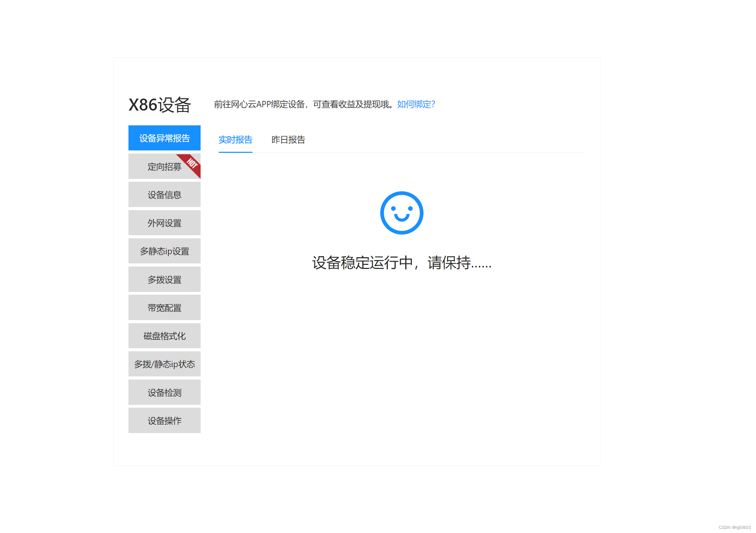Open the 设备信息 section

tap(164, 195)
